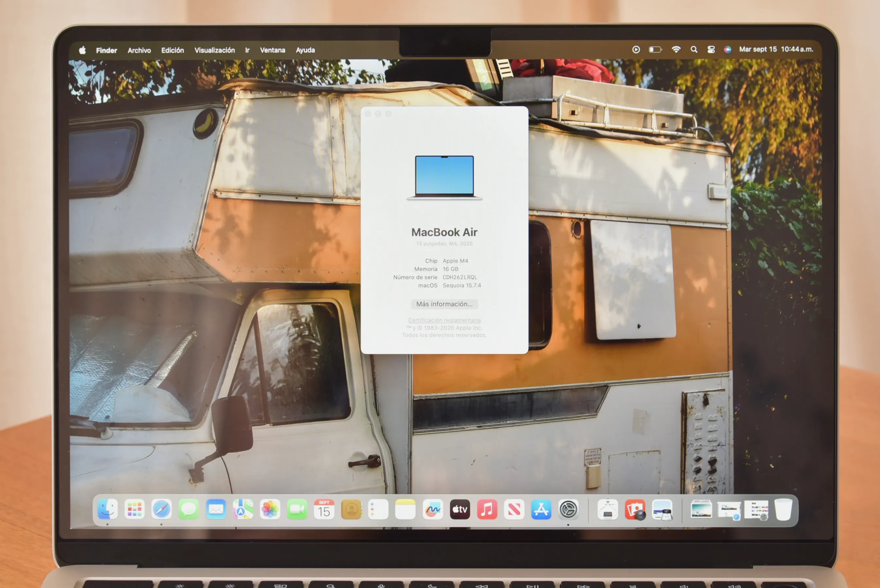The image size is (880, 588).
Task: Open the Wi-Fi menu
Action: [x=676, y=49]
